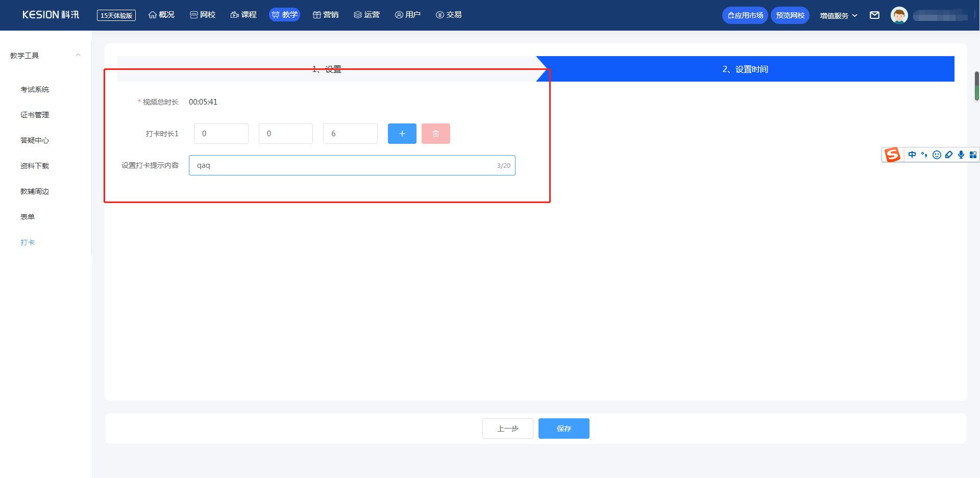980x478 pixels.
Task: Click the microphone icon in IME toolbar
Action: [961, 155]
